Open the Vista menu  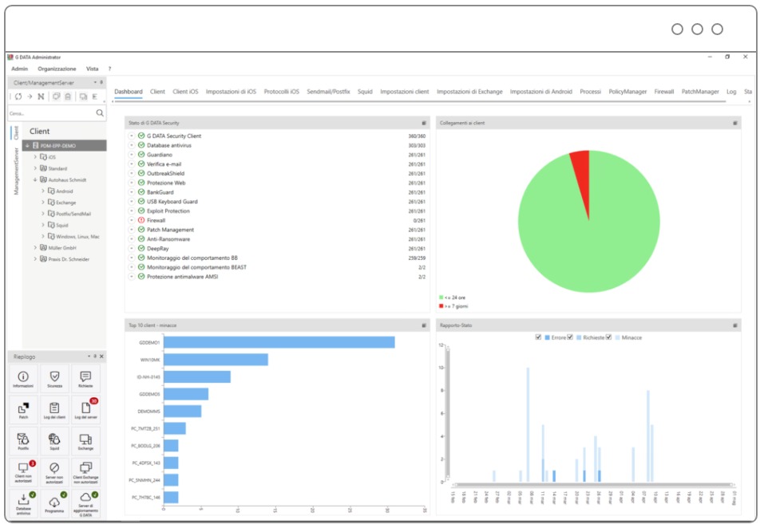click(x=92, y=69)
